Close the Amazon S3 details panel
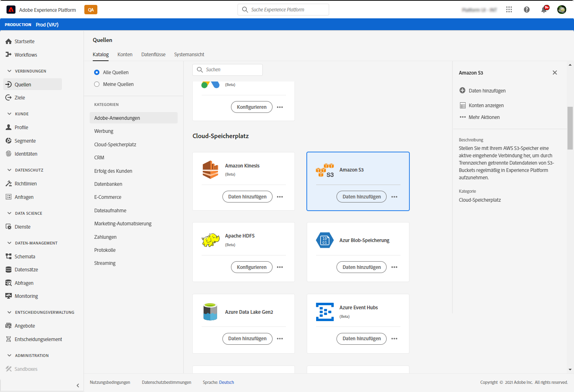574x392 pixels. coord(554,73)
